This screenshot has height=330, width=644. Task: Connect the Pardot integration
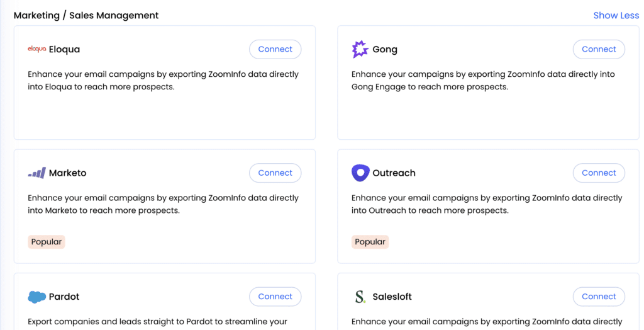275,297
